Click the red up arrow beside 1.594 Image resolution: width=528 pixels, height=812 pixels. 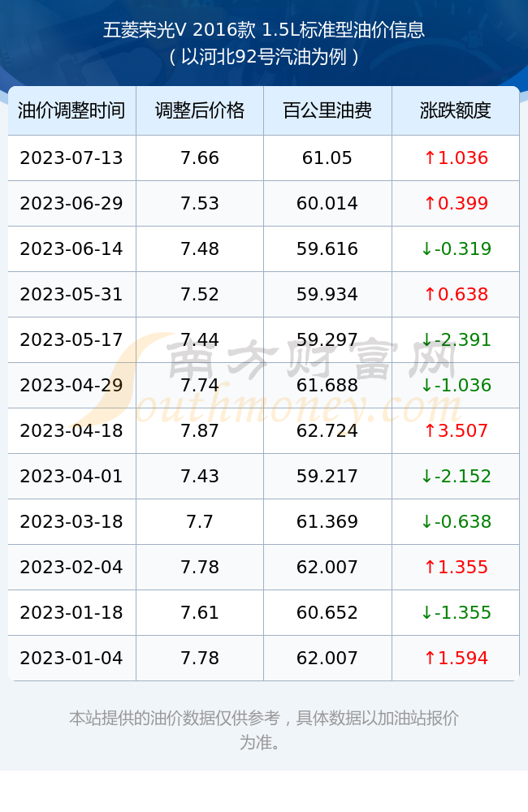(x=430, y=659)
